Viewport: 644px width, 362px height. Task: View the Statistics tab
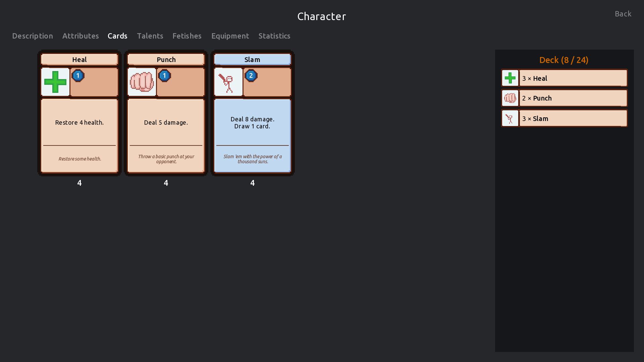coord(274,36)
